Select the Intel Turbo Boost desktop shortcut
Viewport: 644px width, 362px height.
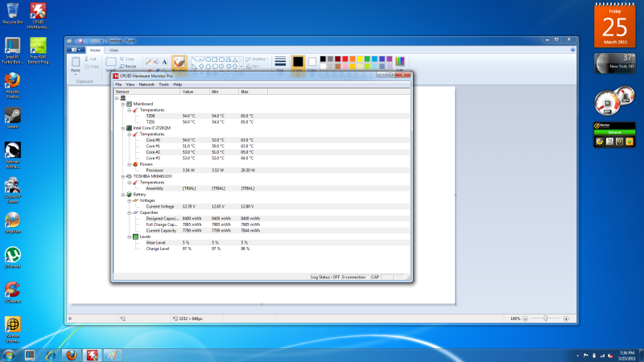click(x=12, y=51)
